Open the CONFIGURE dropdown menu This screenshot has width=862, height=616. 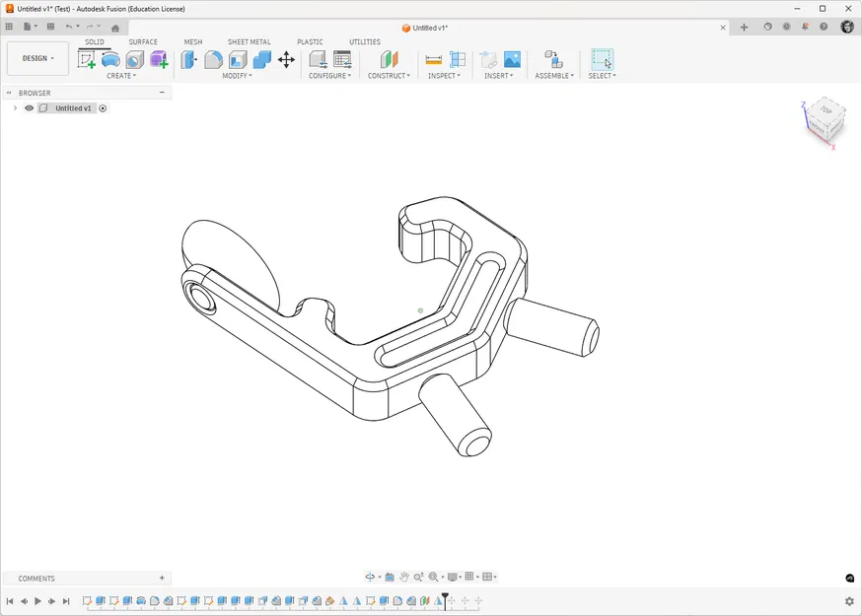(329, 76)
